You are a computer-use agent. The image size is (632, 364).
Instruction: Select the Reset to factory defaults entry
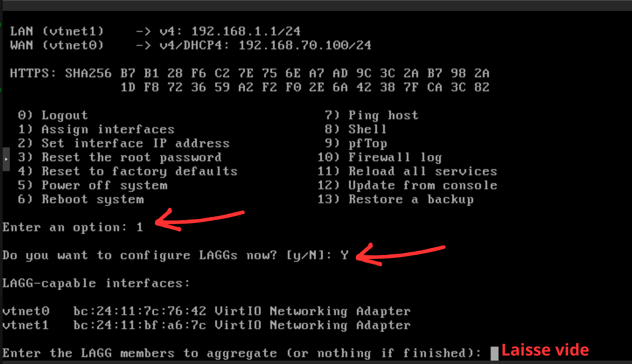[128, 171]
